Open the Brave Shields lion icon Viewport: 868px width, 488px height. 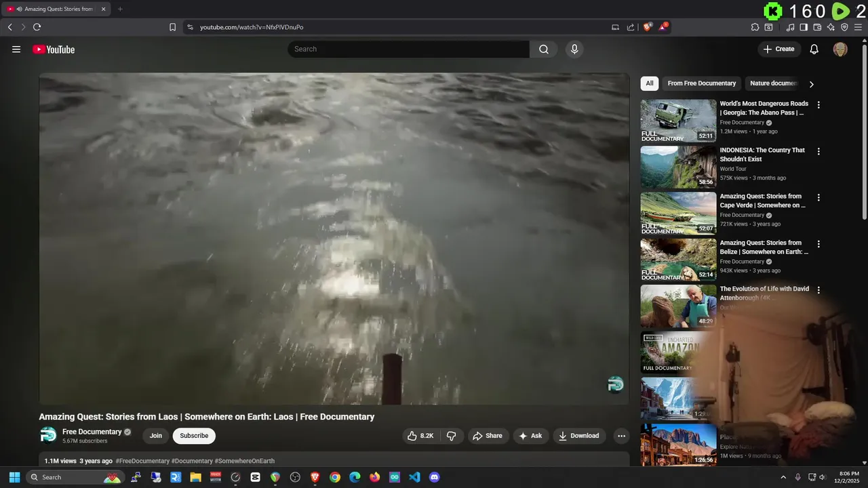click(647, 27)
